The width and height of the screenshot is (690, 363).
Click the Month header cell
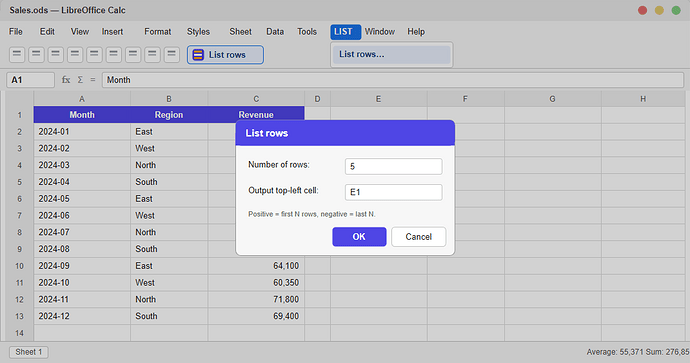pos(82,115)
